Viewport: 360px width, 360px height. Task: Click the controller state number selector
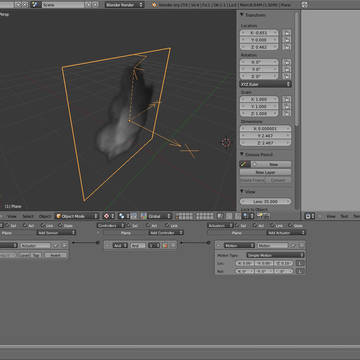[x=154, y=245]
